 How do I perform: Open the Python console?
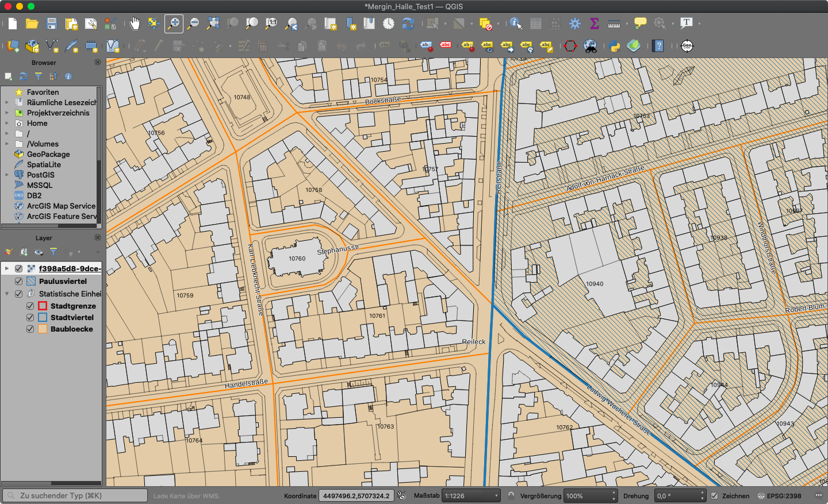[x=615, y=46]
